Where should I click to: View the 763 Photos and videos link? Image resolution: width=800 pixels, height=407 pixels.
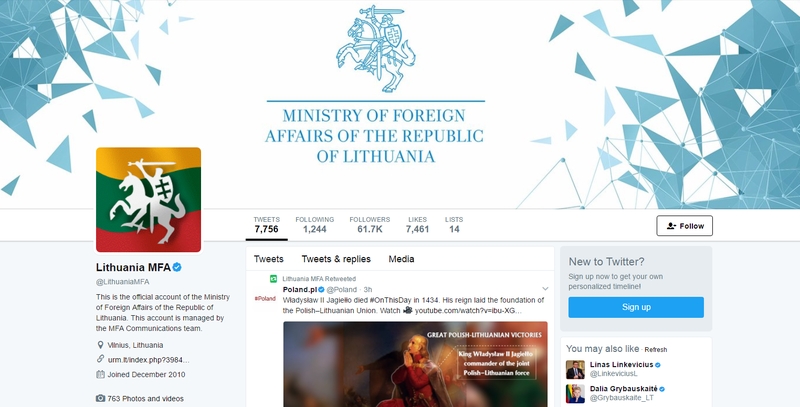click(x=145, y=399)
